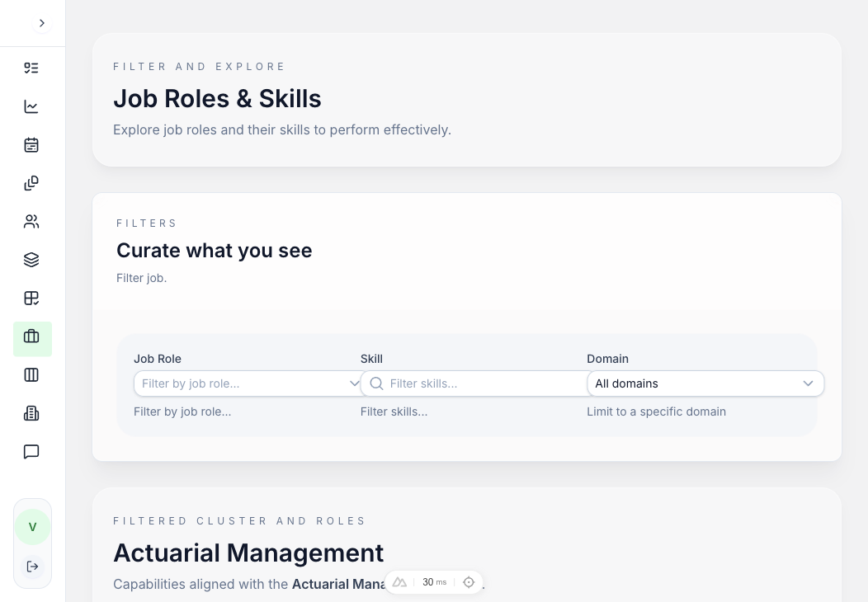Open the calendar icon in sidebar
This screenshot has height=602, width=868.
click(x=31, y=145)
